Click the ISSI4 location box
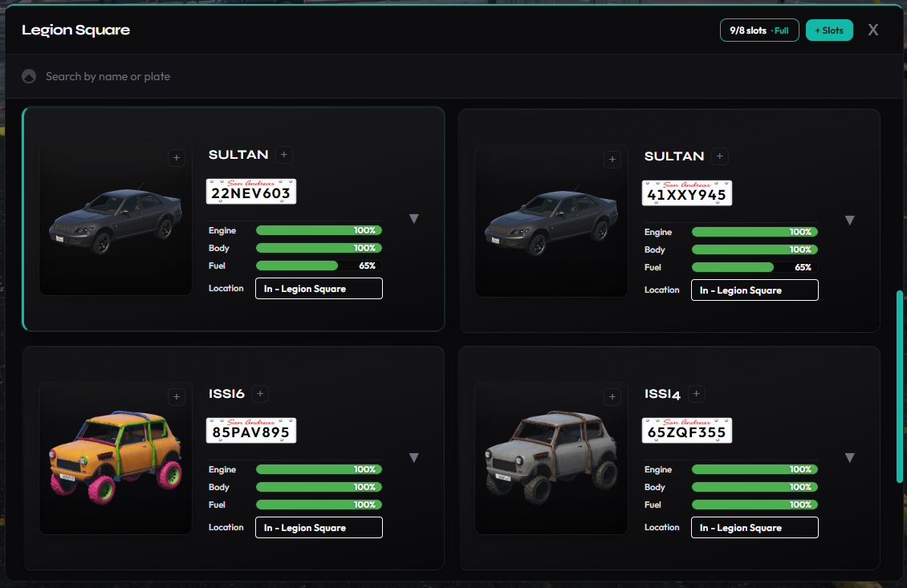The width and height of the screenshot is (907, 588). tap(754, 527)
